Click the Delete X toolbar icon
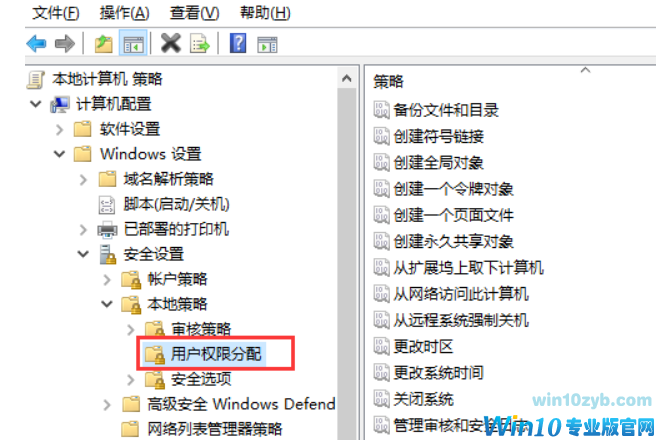This screenshot has width=660, height=440. [x=170, y=43]
